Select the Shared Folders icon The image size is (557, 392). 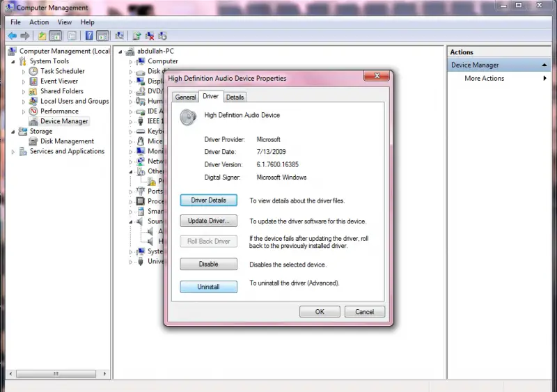[33, 91]
